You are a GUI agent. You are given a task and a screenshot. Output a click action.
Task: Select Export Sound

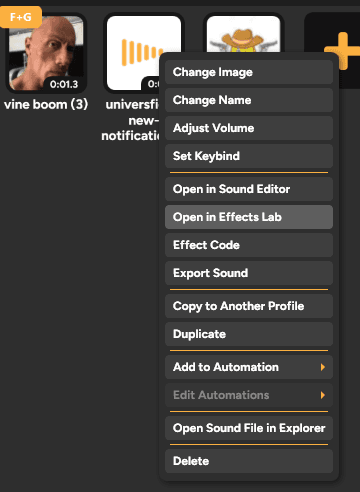point(249,273)
